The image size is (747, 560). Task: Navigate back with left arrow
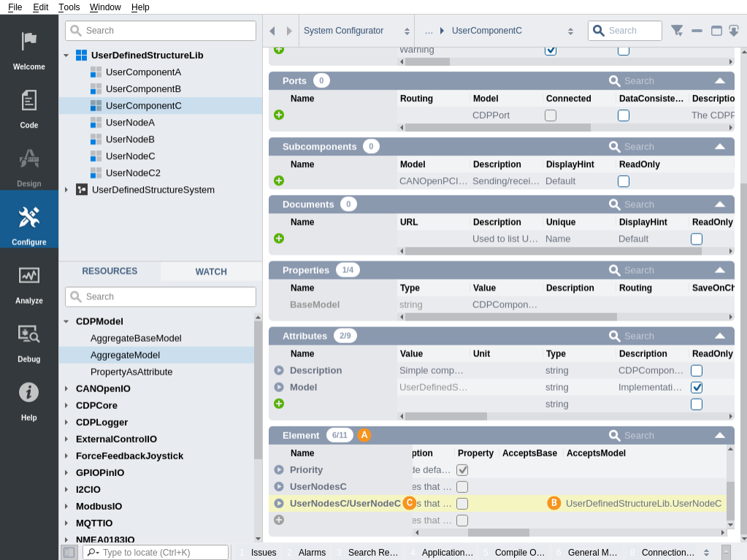click(x=272, y=31)
